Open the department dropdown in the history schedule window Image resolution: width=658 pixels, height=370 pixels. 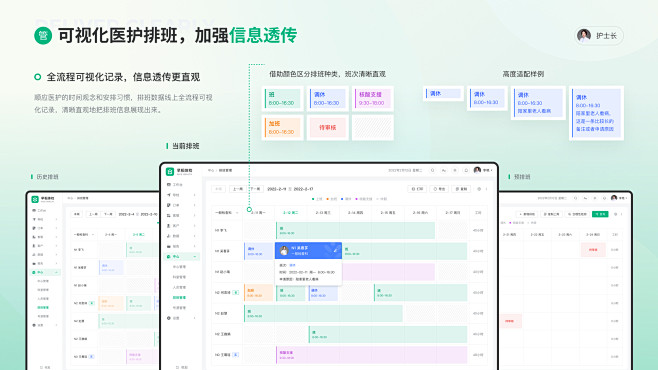click(x=84, y=235)
